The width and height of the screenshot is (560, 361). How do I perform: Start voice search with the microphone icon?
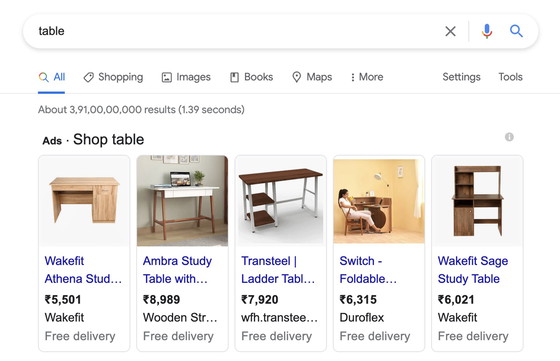coord(486,31)
